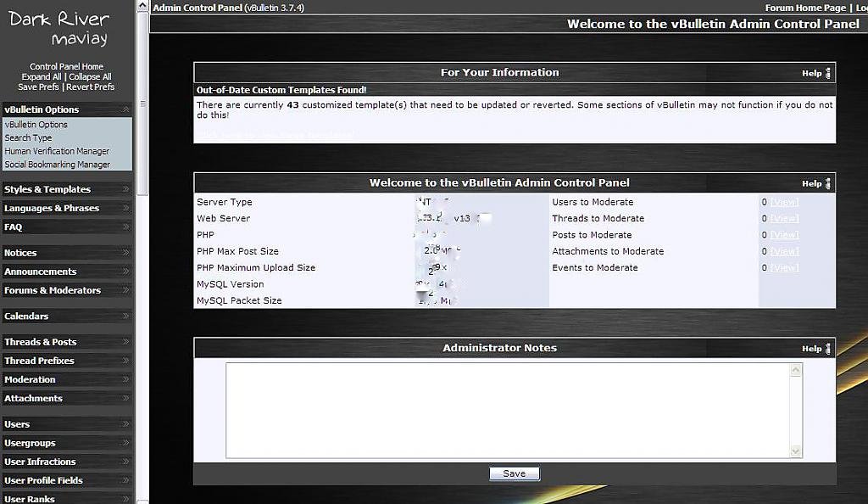
Task: Open Help icon in For Your Information panel
Action: [x=816, y=73]
